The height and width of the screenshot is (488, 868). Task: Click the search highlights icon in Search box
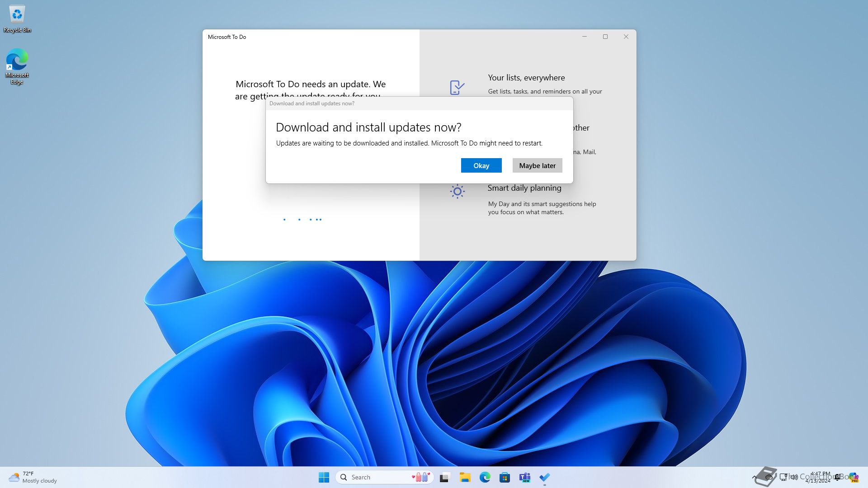(420, 477)
